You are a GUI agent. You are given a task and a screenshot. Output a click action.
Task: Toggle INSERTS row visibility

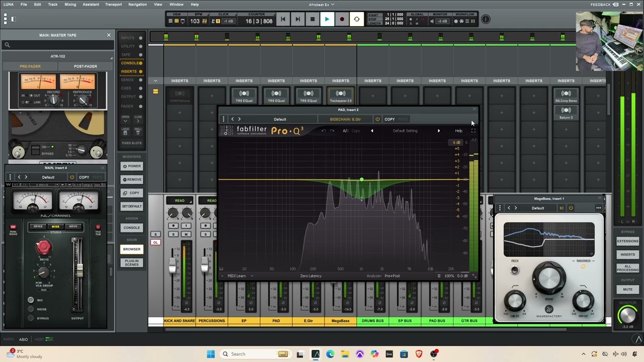tap(131, 71)
